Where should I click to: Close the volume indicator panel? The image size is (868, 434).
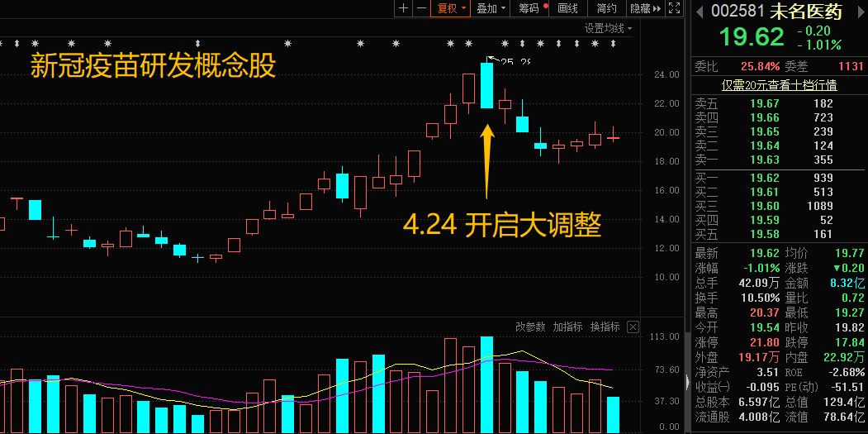tap(633, 327)
